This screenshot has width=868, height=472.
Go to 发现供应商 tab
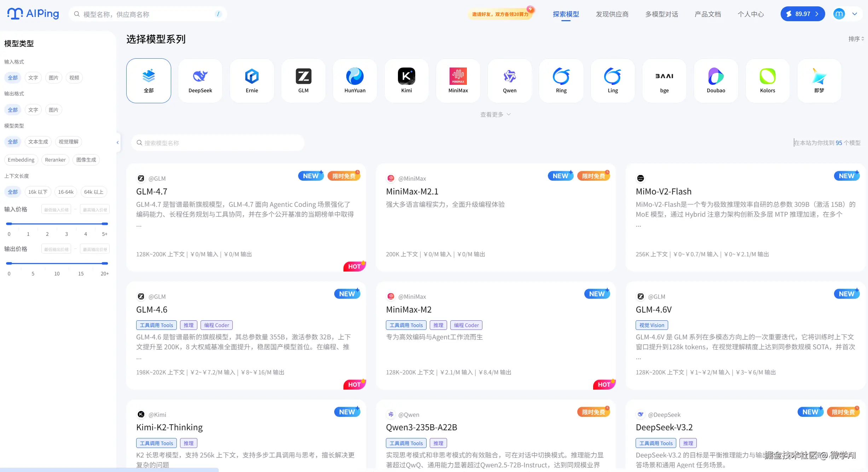tap(612, 14)
